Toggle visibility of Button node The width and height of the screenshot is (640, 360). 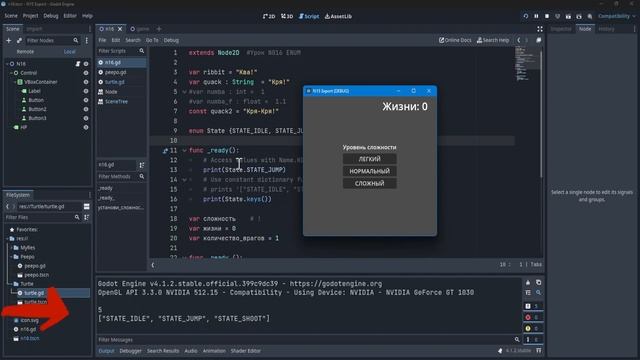point(86,100)
